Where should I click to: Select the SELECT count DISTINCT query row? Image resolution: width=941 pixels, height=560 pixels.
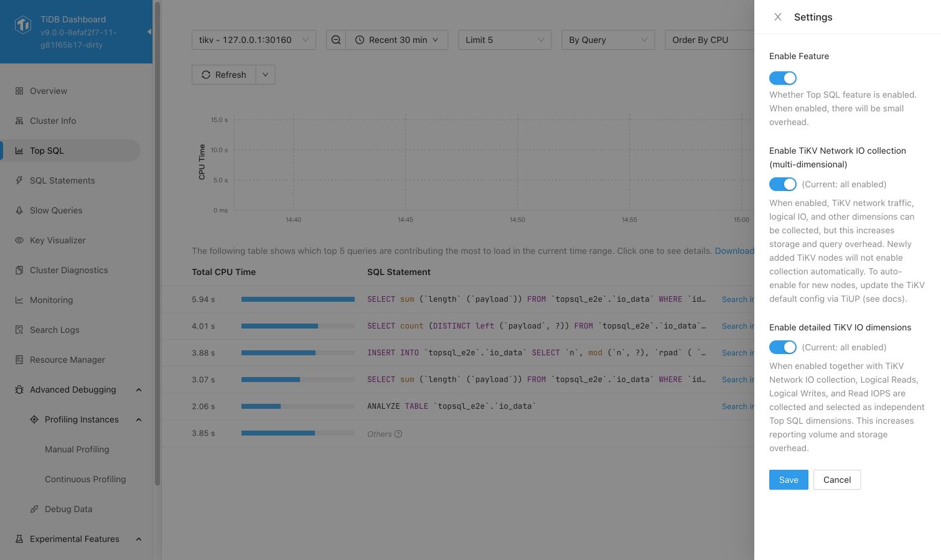tap(458, 326)
